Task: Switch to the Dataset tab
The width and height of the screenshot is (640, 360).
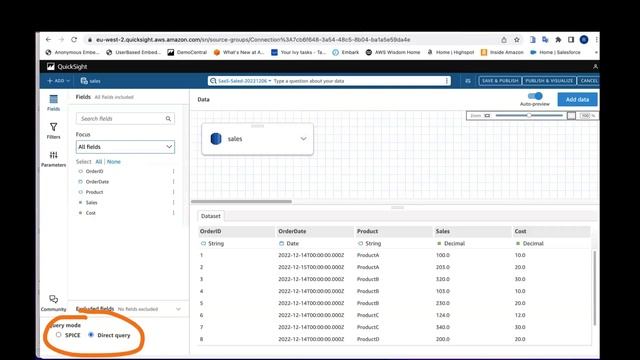Action: [x=211, y=216]
